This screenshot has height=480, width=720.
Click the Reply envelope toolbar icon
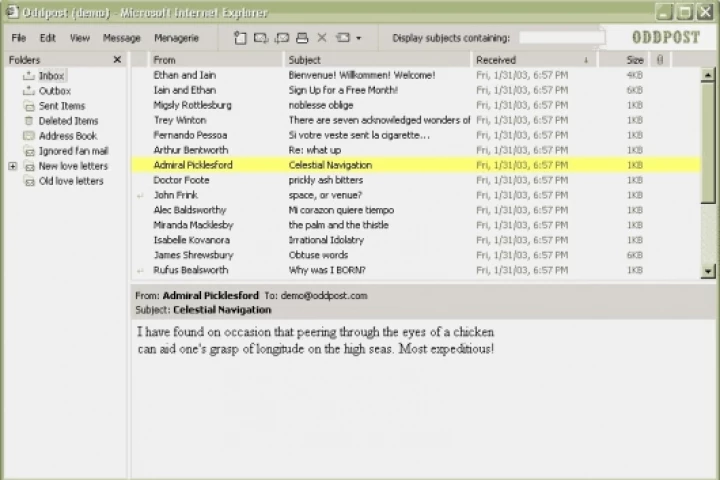coord(261,38)
